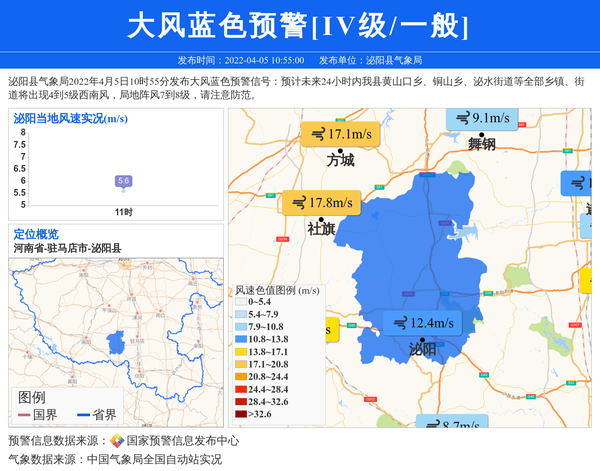
Task: Click the 方城 city dot marker
Action: click(x=340, y=150)
